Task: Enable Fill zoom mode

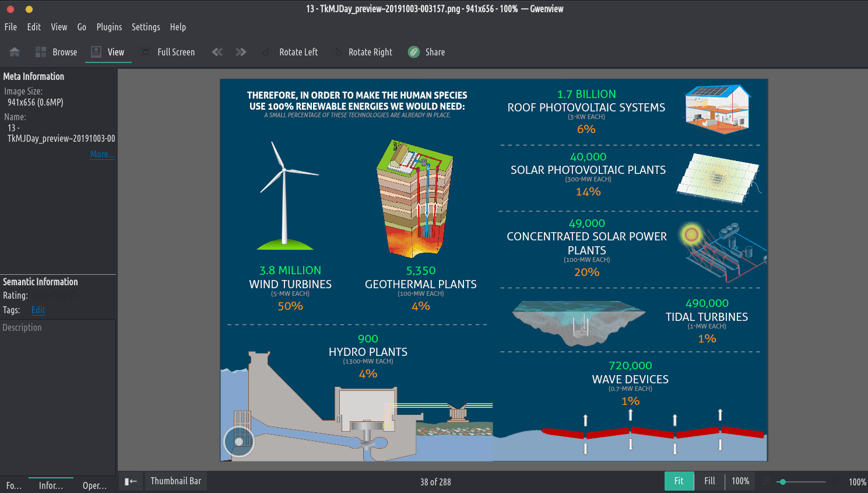Action: pos(709,481)
